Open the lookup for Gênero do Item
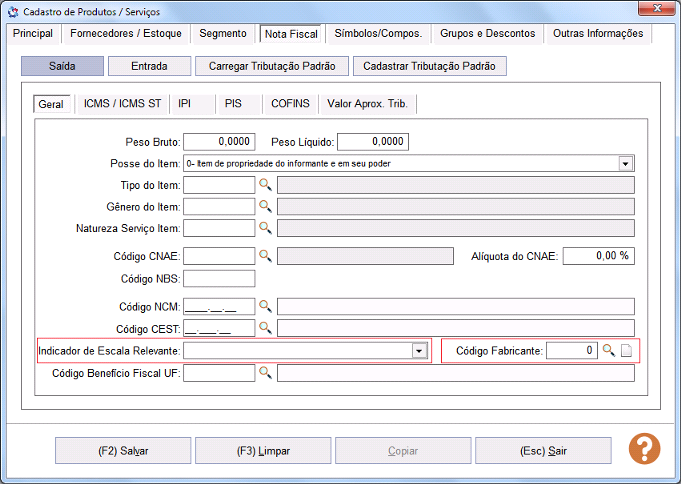The width and height of the screenshot is (681, 484). [265, 206]
